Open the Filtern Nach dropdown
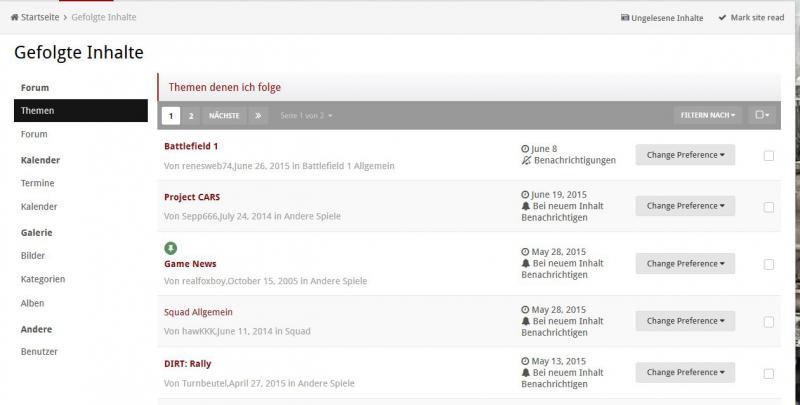 [x=708, y=116]
